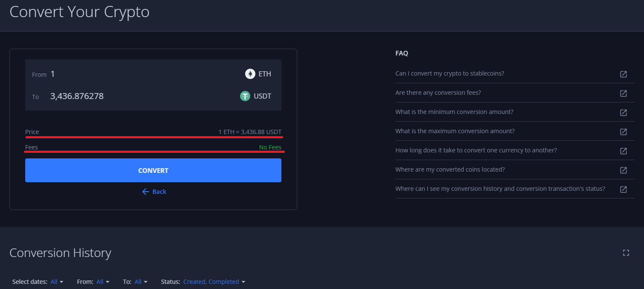
Task: Expand Conversion History to fullscreen
Action: [626, 253]
